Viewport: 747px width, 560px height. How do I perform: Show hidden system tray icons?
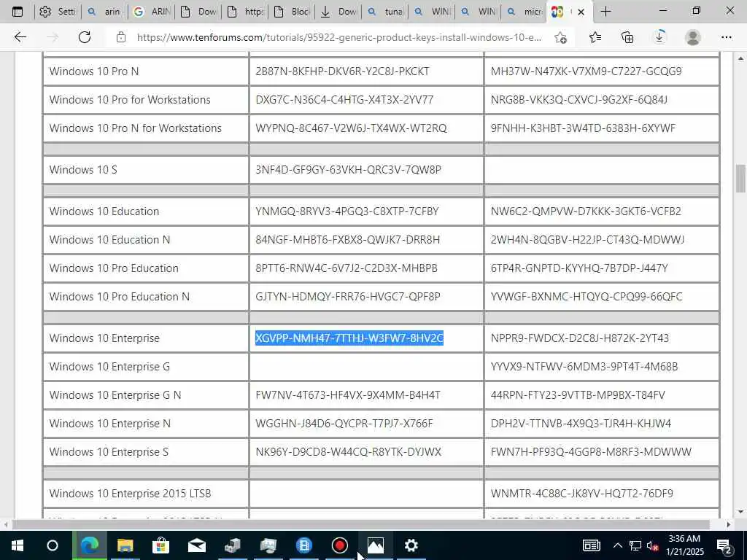tap(617, 545)
